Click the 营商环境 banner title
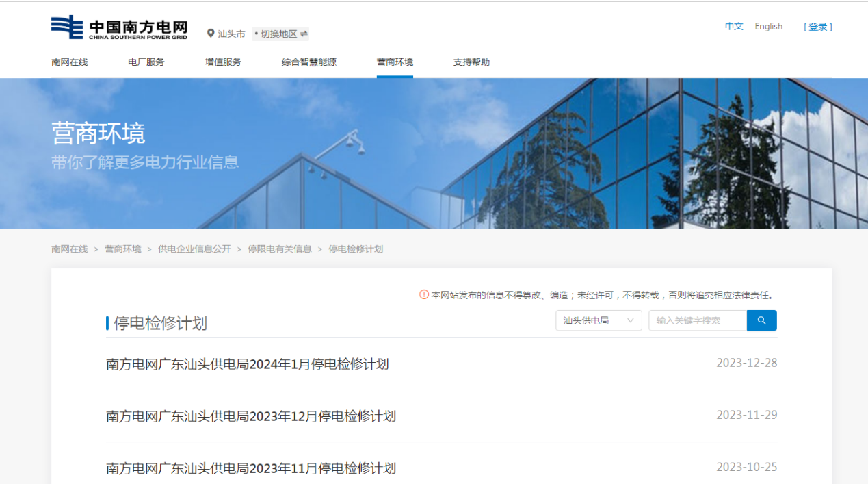868x484 pixels. [98, 133]
